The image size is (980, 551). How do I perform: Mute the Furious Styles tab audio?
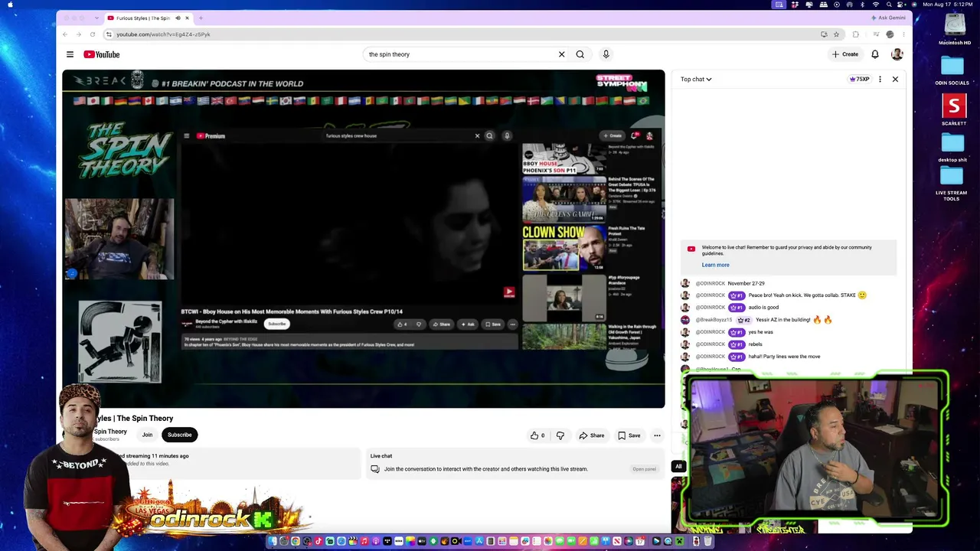pos(178,18)
